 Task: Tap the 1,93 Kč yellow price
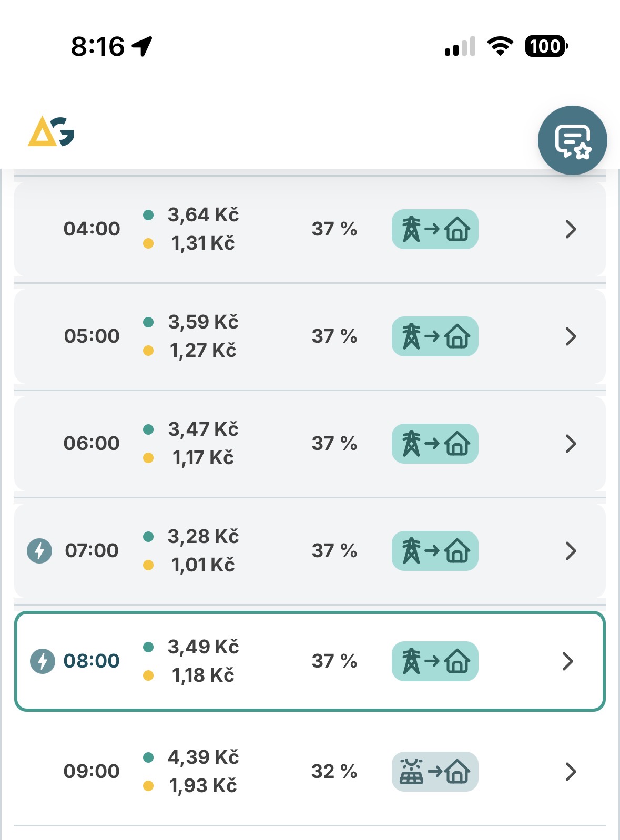[203, 786]
